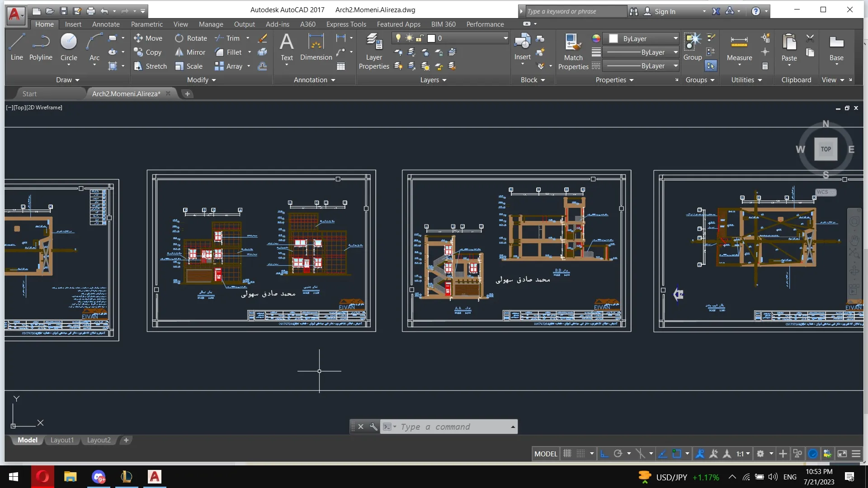Activate the Mirror tool

tap(190, 52)
